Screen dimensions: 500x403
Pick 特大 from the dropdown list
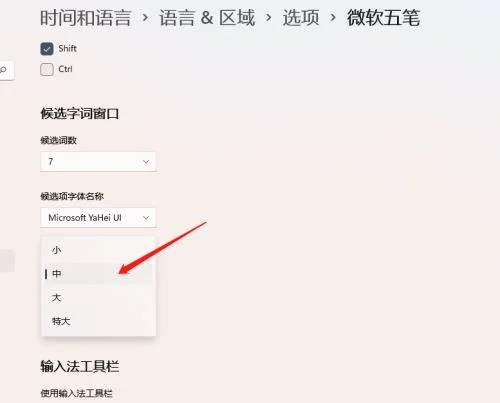(98, 321)
